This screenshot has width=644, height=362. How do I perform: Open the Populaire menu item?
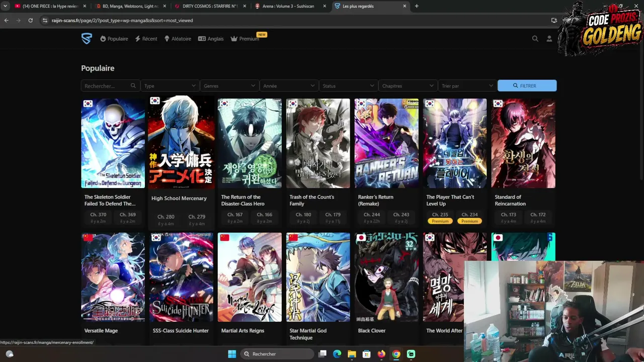pos(114,39)
